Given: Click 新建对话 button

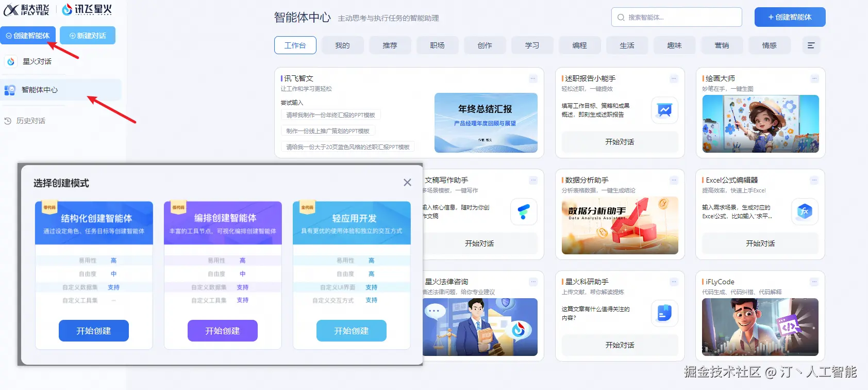Looking at the screenshot, I should [x=88, y=36].
